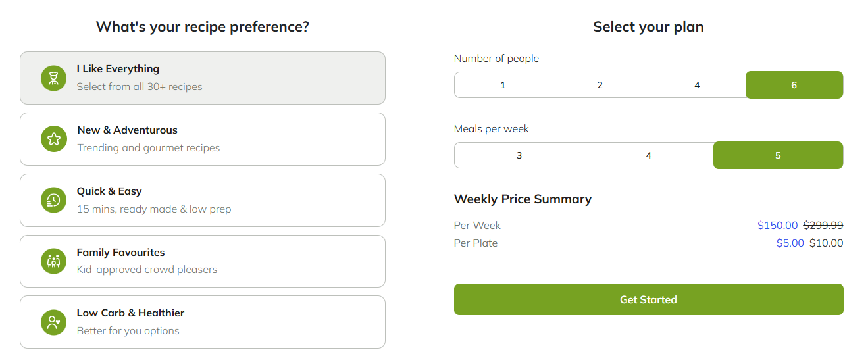The width and height of the screenshot is (868, 352).
Task: Choose 3 meals per week
Action: pyautogui.click(x=519, y=155)
